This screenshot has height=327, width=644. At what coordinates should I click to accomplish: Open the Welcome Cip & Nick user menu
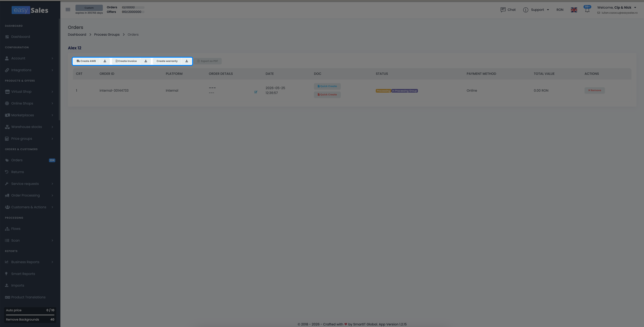click(x=617, y=8)
